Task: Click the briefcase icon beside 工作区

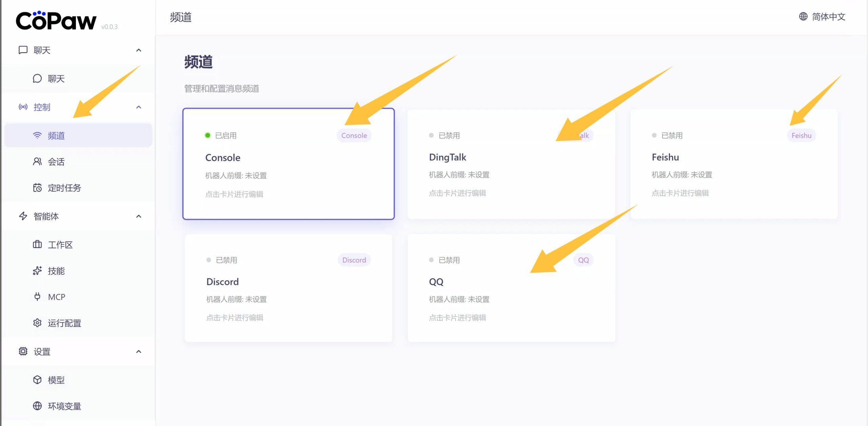Action: point(37,245)
